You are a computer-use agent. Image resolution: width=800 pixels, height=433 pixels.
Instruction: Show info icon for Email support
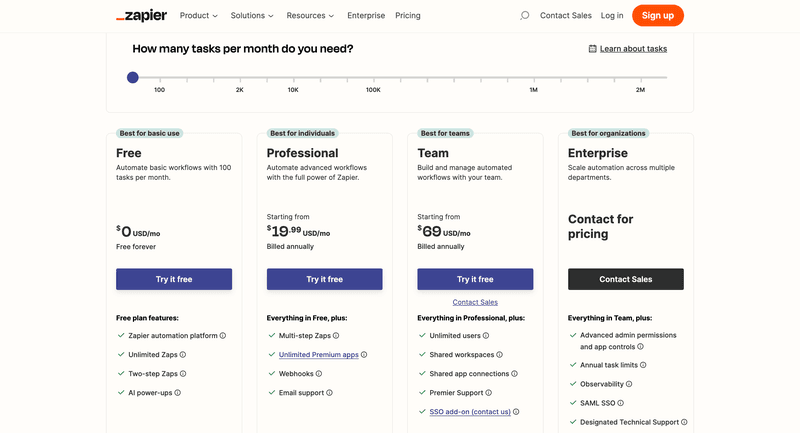(329, 393)
